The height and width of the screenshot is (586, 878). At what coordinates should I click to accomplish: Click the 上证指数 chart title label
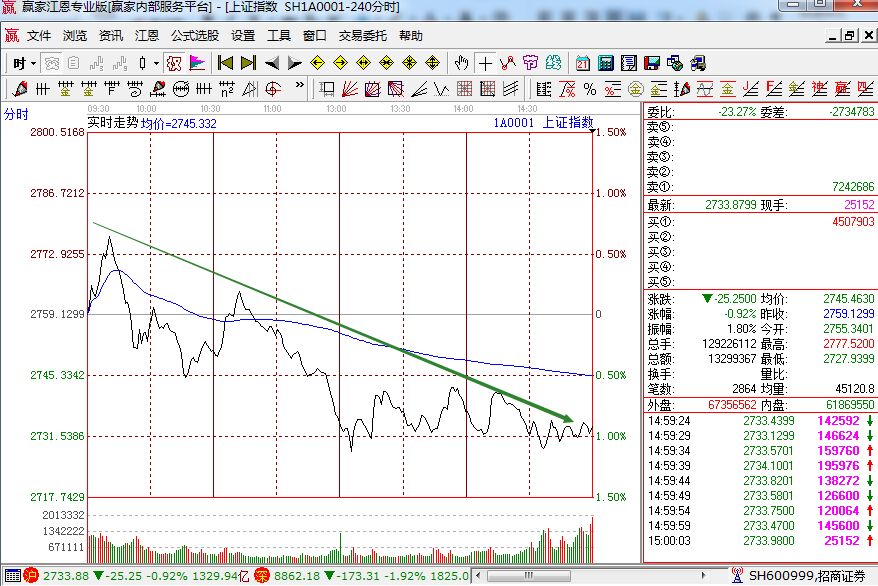coord(567,123)
